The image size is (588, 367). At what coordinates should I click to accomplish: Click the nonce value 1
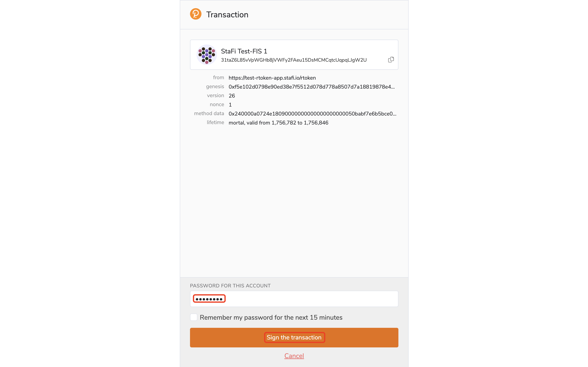tap(230, 105)
